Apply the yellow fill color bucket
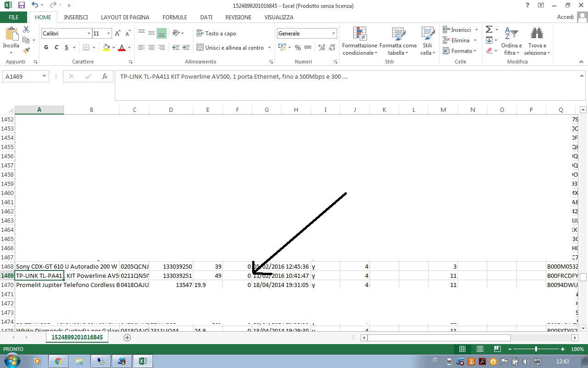This screenshot has width=588, height=368. [106, 47]
